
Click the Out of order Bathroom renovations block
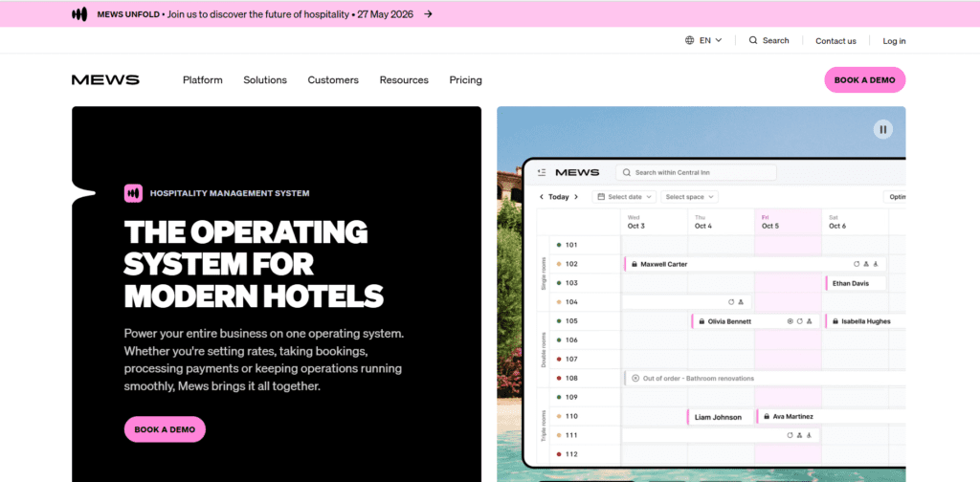click(765, 379)
